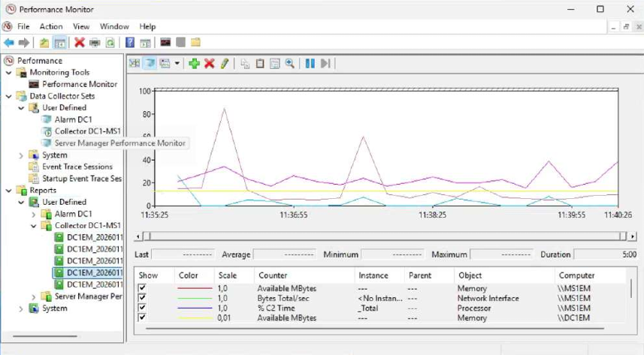644x355 pixels.
Task: Add counter with the green plus icon
Action: (194, 63)
